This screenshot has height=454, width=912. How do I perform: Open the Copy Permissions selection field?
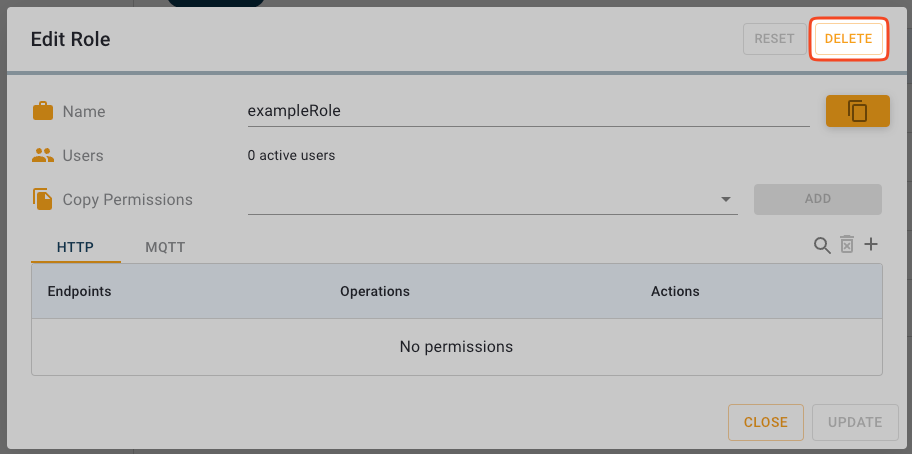coord(480,200)
